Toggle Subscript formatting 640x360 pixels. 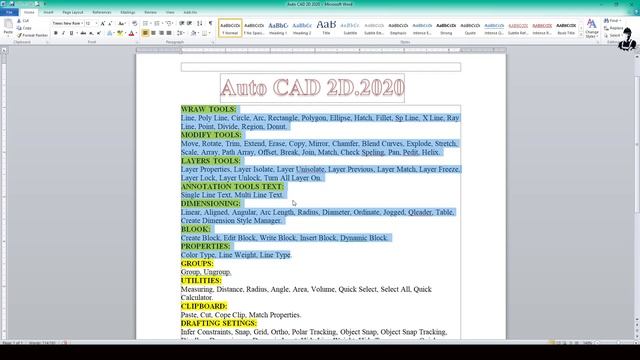(x=91, y=33)
